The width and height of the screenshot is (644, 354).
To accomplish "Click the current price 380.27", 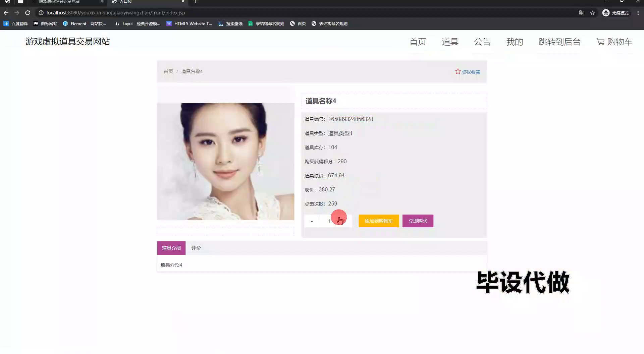I will point(327,190).
